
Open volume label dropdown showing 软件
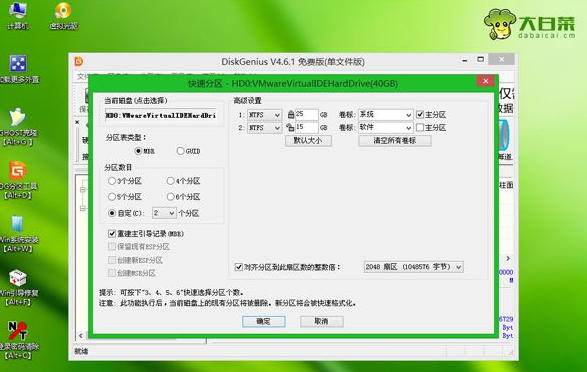(x=386, y=128)
